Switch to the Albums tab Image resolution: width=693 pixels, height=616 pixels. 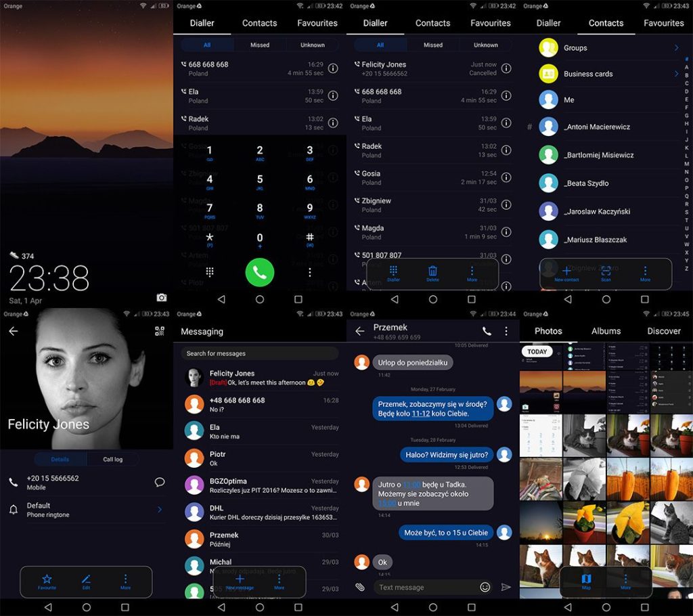coord(606,331)
